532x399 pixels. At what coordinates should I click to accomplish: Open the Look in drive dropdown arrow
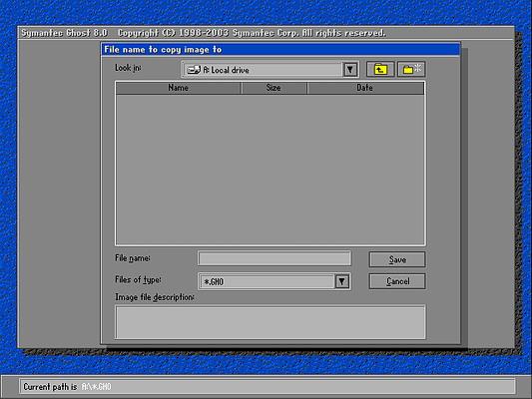[x=350, y=70]
